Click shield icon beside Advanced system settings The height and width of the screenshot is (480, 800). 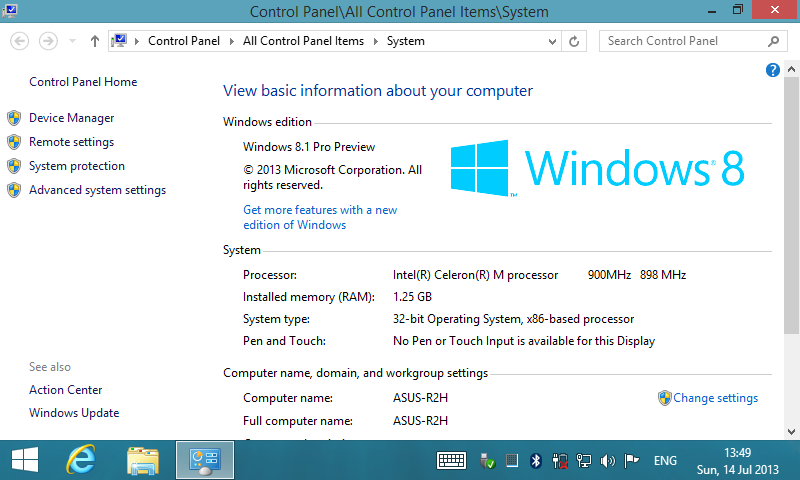[14, 190]
